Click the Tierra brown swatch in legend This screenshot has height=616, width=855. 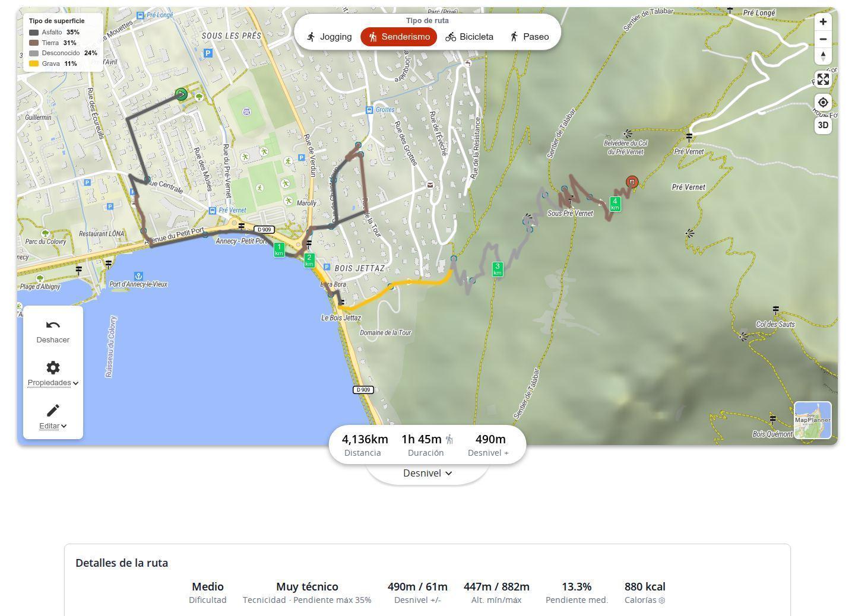[34, 43]
